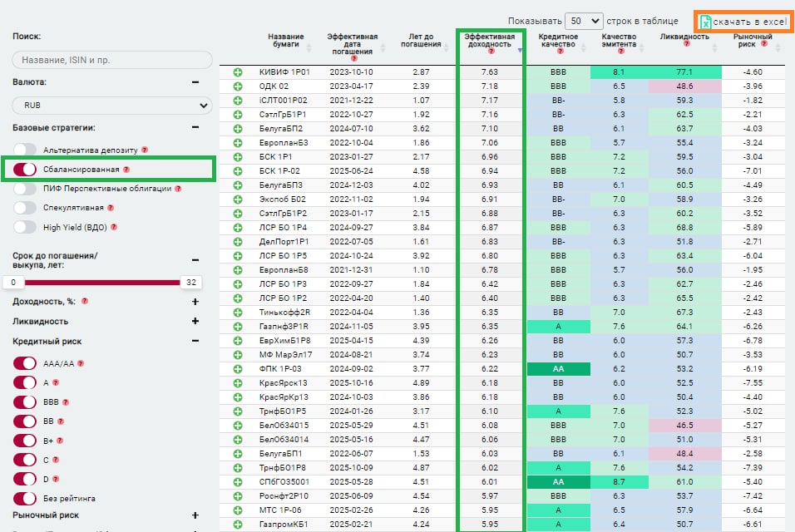Expand Ликвидность filter section
Screen dimensions: 795x532
pyautogui.click(x=195, y=321)
